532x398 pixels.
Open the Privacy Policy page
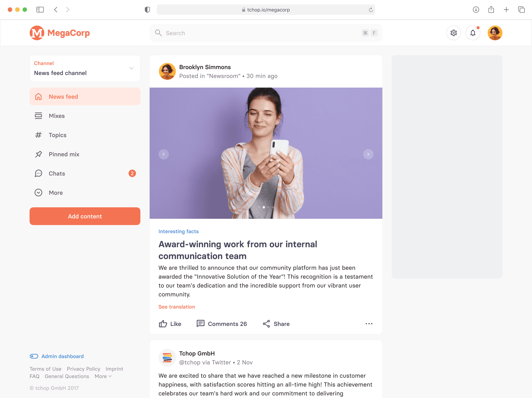83,369
